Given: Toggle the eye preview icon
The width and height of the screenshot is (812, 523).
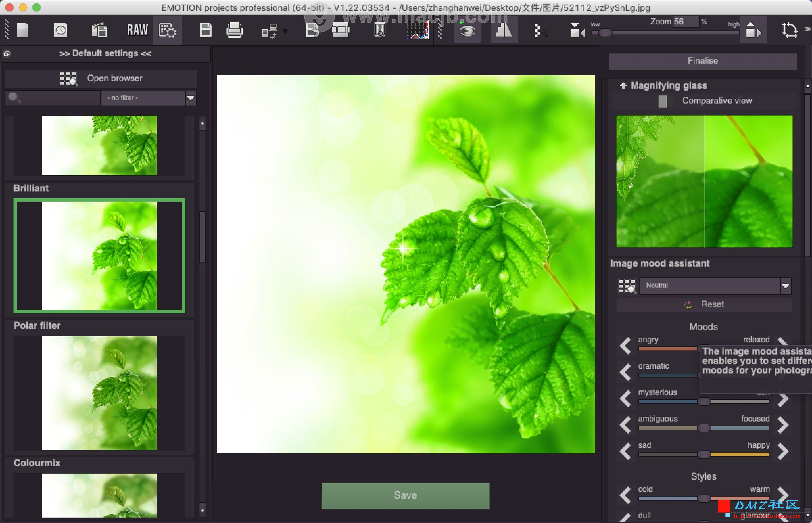Looking at the screenshot, I should tap(468, 30).
